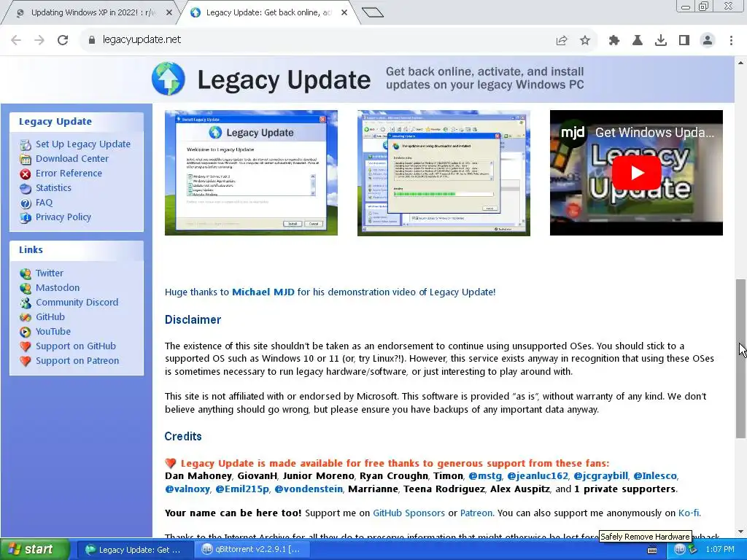Viewport: 747px width, 560px height.
Task: Open a new browser tab
Action: pos(373,12)
